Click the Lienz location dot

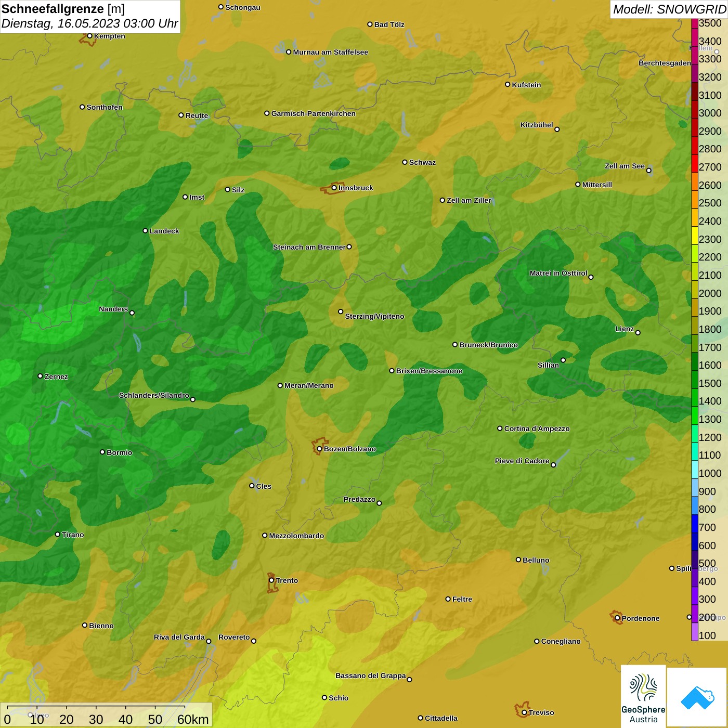point(638,332)
